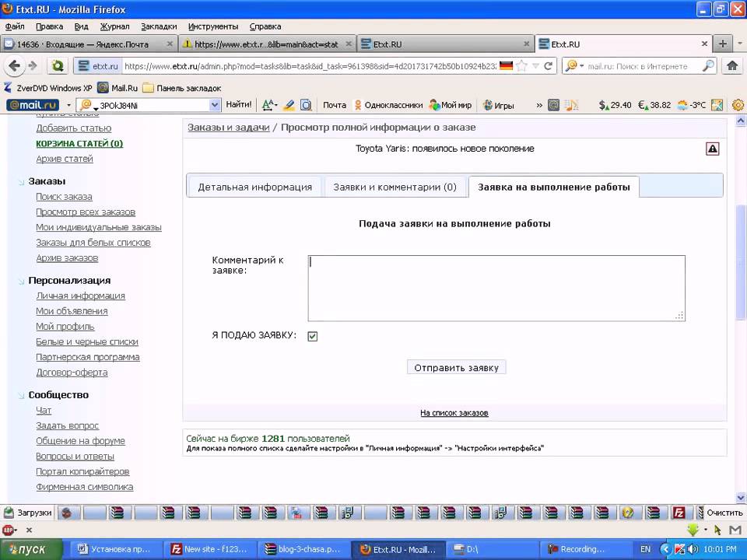Image resolution: width=747 pixels, height=560 pixels.
Task: Collapse the Заказы sidebar section
Action: click(x=21, y=182)
